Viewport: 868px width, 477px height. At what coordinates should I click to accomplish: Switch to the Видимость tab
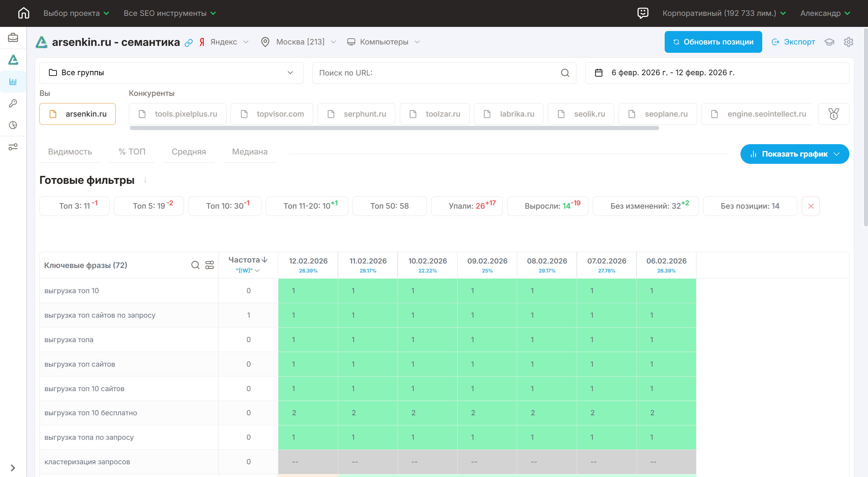pyautogui.click(x=70, y=152)
